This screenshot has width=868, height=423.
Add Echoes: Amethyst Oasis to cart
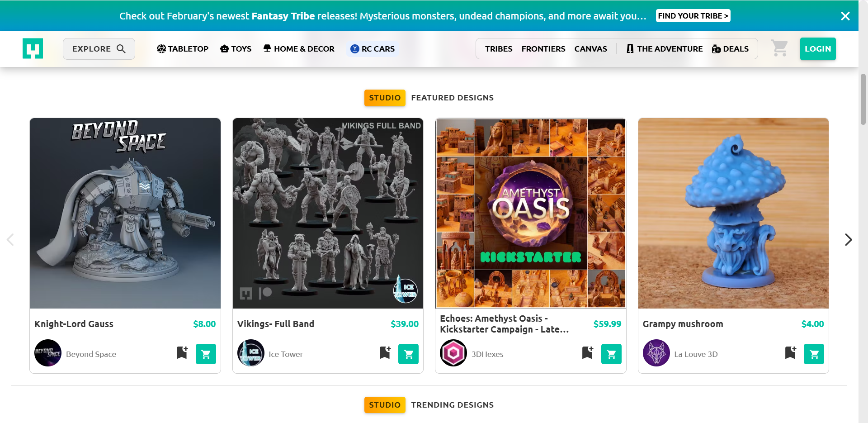pyautogui.click(x=611, y=354)
